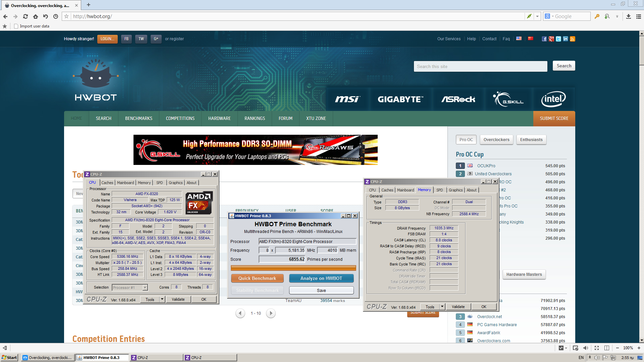Open HWBOT RSS feed icon
644x362 pixels.
point(573,39)
